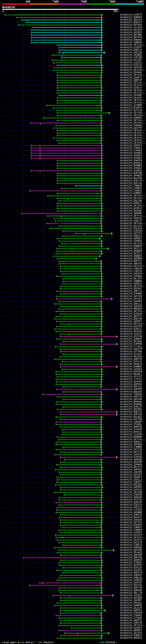Click the UniRef100_C6JSA3 label

[131, 27]
